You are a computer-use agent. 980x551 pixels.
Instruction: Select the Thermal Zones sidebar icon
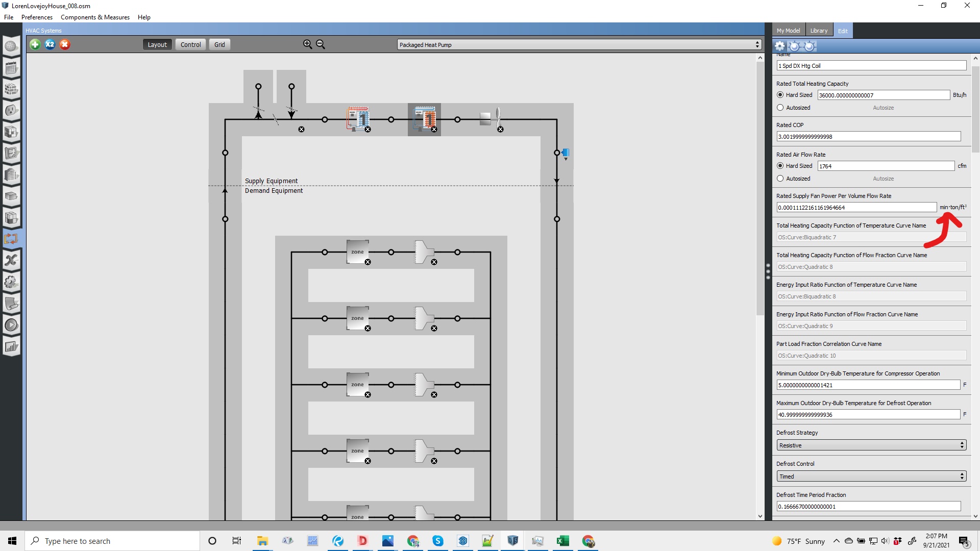[x=11, y=218]
